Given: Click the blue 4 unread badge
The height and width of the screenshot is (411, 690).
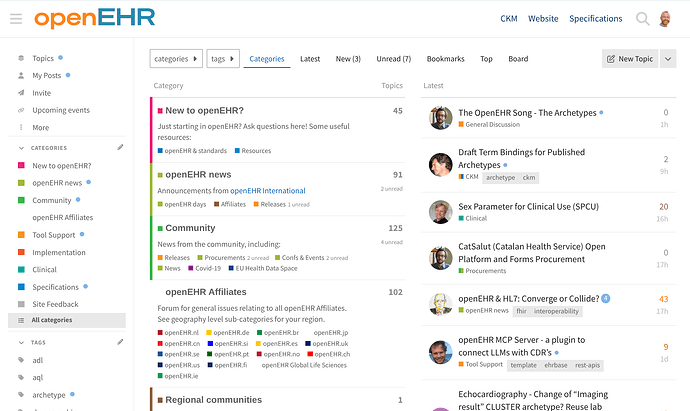Looking at the screenshot, I should pos(606,298).
